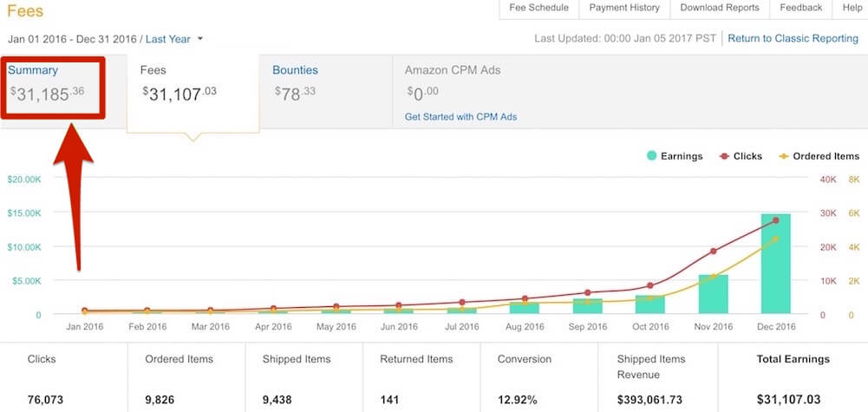Click Get Started with CPM Ads link
Viewport: 868px width, 412px height.
[460, 116]
